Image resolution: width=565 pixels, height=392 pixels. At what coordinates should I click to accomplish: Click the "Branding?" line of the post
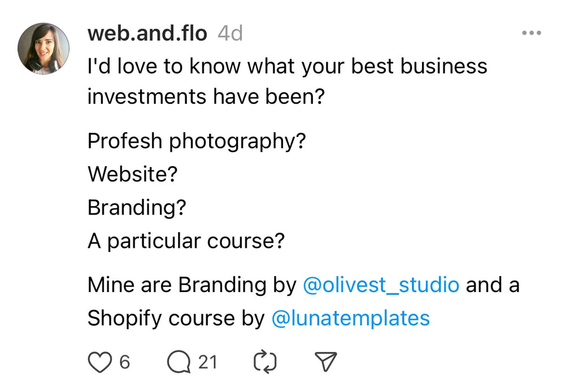[x=137, y=208]
